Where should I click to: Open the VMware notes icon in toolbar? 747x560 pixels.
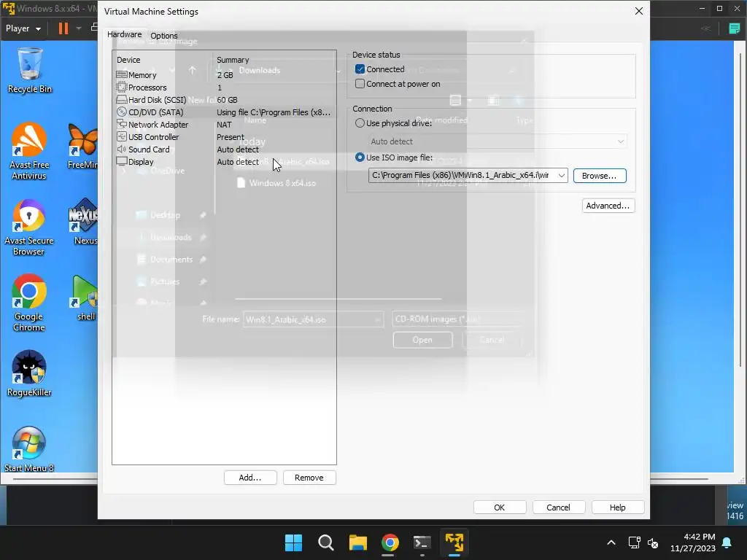point(734,28)
